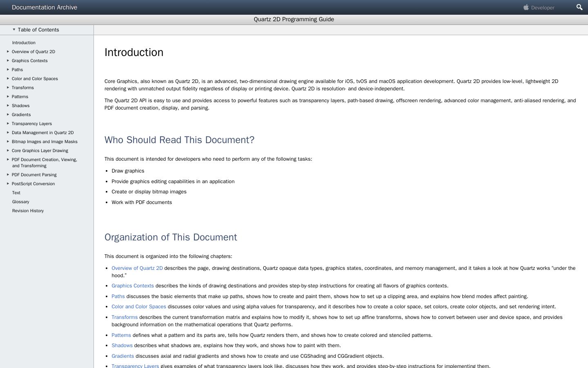Open PDF Document Parsing in sidebar
The image size is (588, 368).
click(34, 175)
